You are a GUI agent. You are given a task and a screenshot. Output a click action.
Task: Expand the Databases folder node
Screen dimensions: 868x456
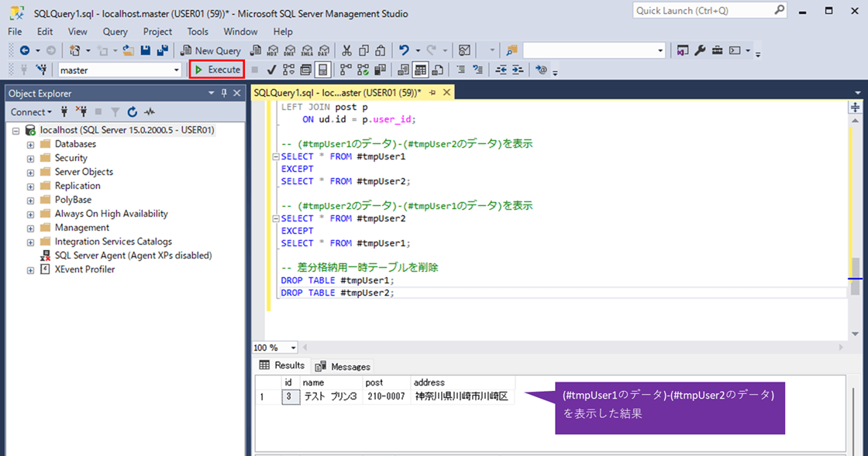[30, 145]
